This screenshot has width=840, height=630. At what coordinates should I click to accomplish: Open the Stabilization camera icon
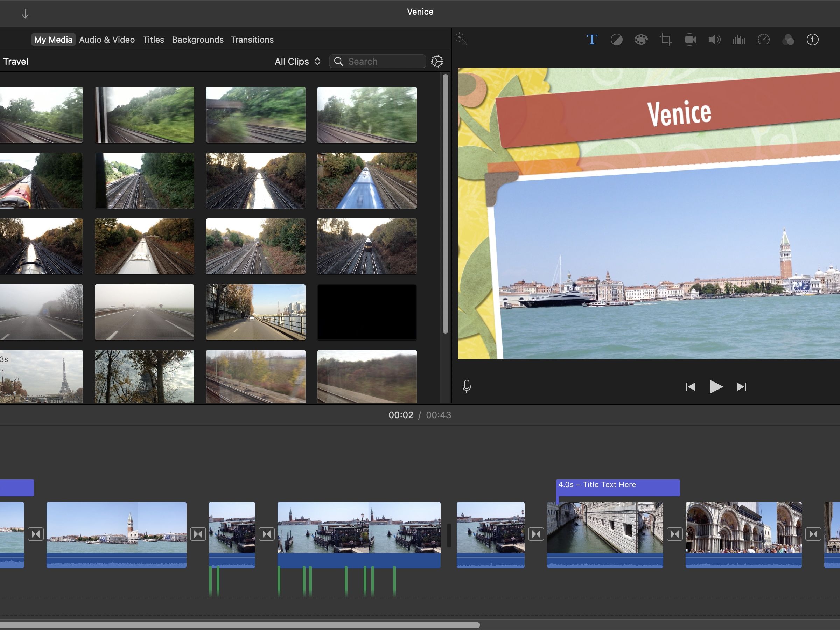click(690, 40)
